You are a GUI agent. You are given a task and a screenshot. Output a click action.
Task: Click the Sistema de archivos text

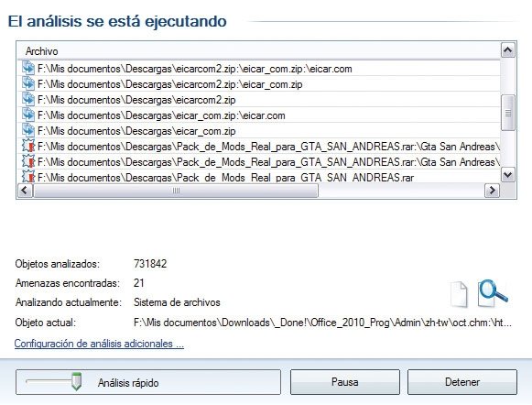click(177, 302)
